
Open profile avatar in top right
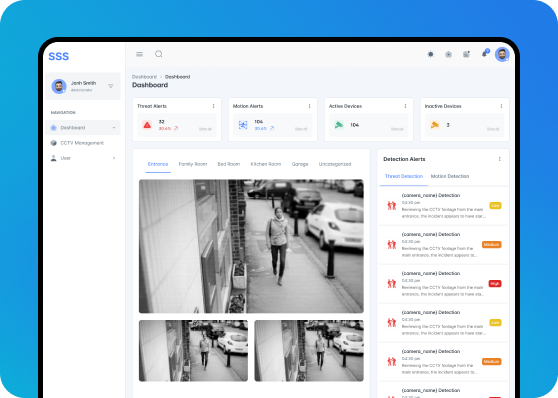point(502,54)
